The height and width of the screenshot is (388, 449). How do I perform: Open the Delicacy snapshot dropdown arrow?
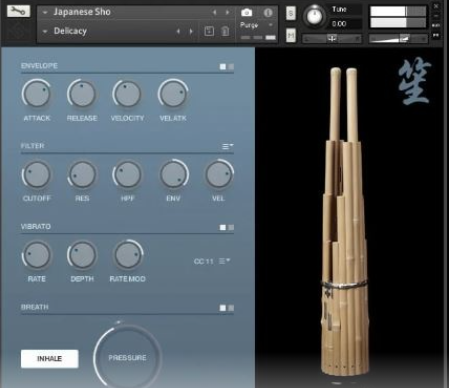[x=45, y=31]
